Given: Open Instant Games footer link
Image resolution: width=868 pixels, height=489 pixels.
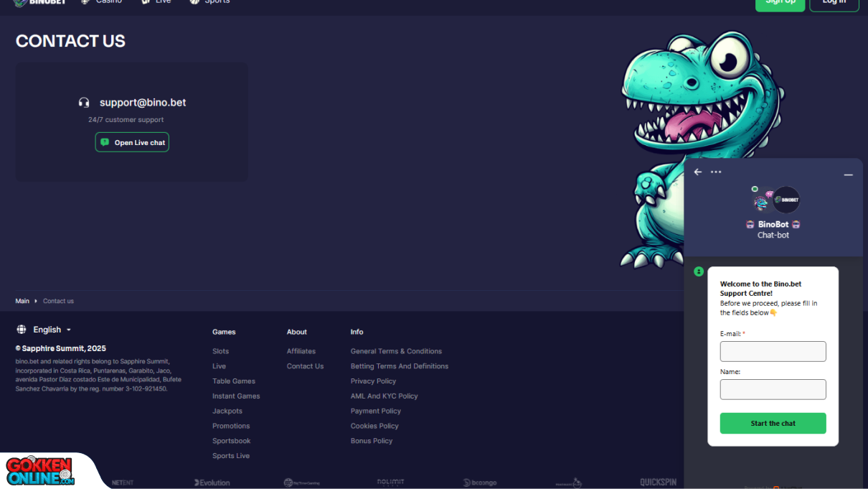Looking at the screenshot, I should pos(236,396).
